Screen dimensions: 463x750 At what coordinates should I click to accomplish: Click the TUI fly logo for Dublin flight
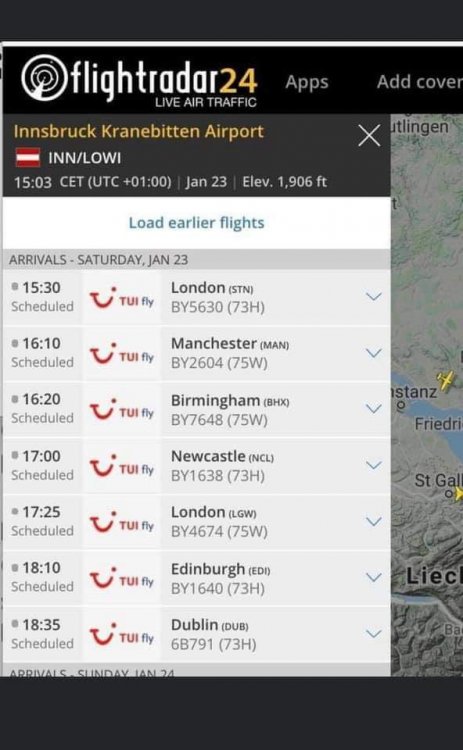tap(122, 634)
